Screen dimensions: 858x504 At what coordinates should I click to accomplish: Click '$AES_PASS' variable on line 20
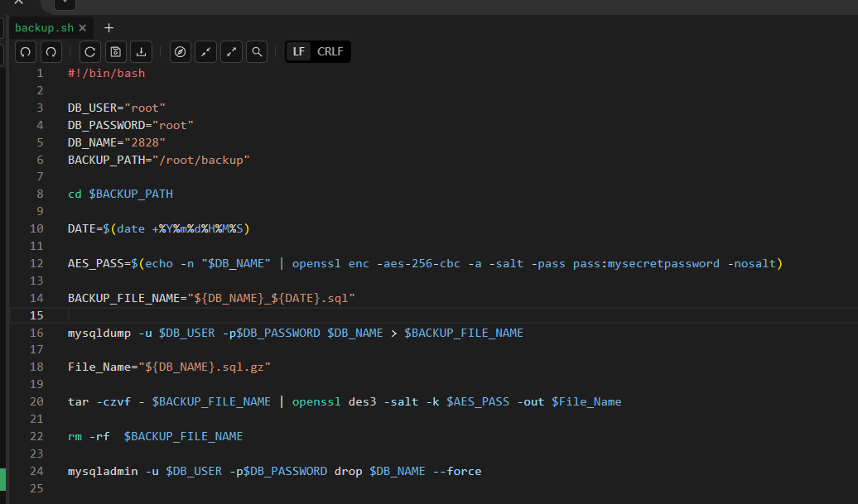click(x=478, y=401)
